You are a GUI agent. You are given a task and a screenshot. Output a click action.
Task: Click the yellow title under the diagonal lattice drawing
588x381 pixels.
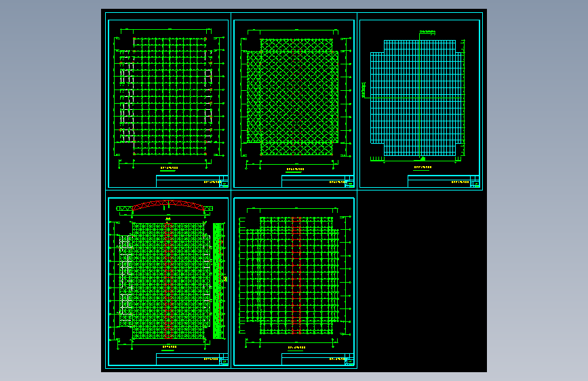[x=295, y=169]
